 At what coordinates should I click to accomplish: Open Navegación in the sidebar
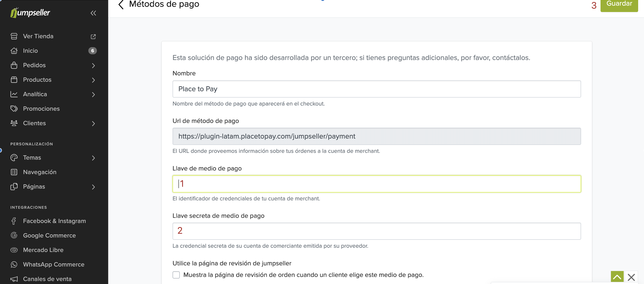pyautogui.click(x=40, y=172)
